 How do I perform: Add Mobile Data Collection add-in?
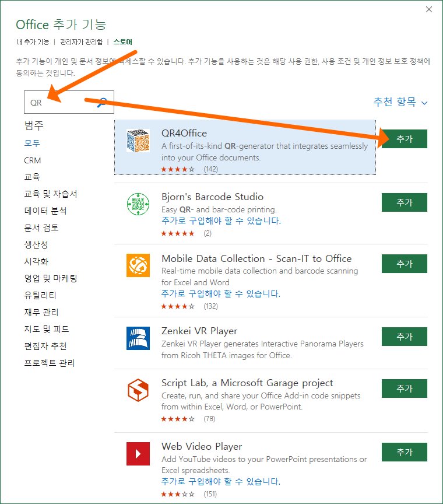(405, 264)
